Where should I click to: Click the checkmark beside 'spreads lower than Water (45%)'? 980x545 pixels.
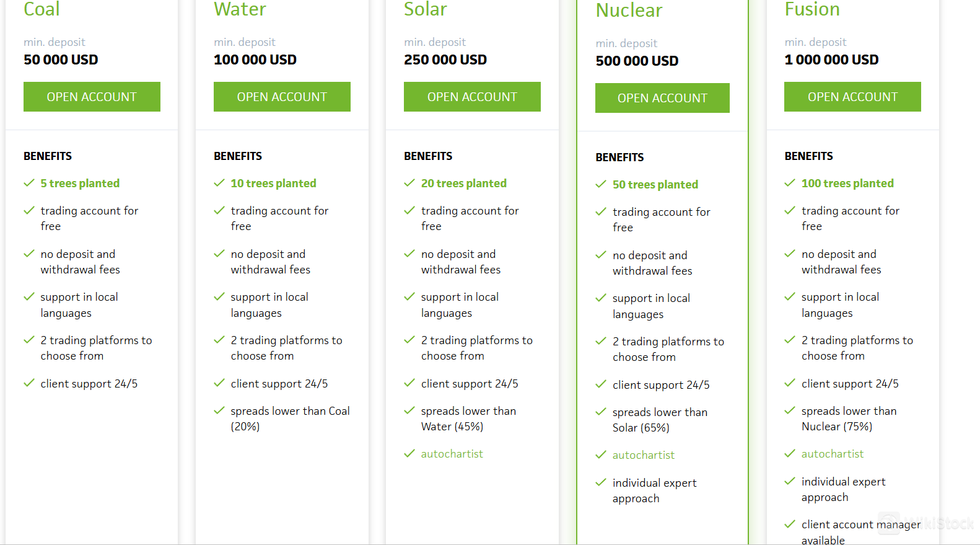point(409,410)
